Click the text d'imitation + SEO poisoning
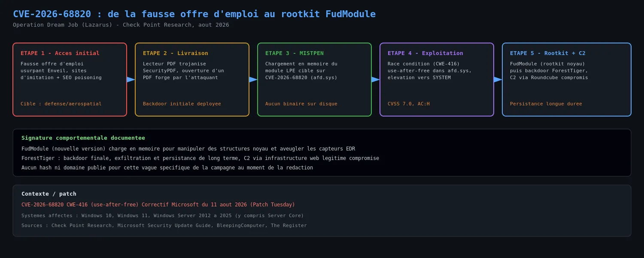The image size is (644, 258). click(x=61, y=77)
